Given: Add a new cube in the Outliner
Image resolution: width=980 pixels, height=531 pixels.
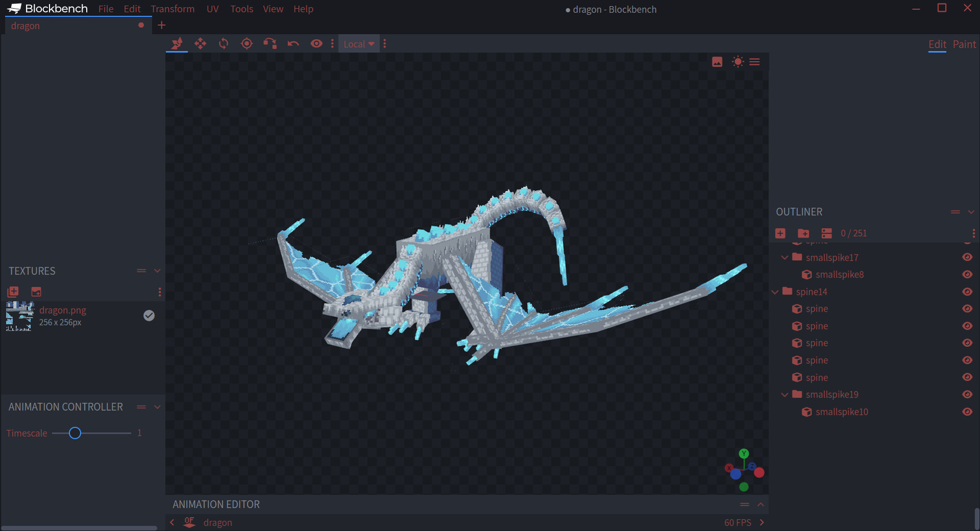Looking at the screenshot, I should click(x=780, y=233).
